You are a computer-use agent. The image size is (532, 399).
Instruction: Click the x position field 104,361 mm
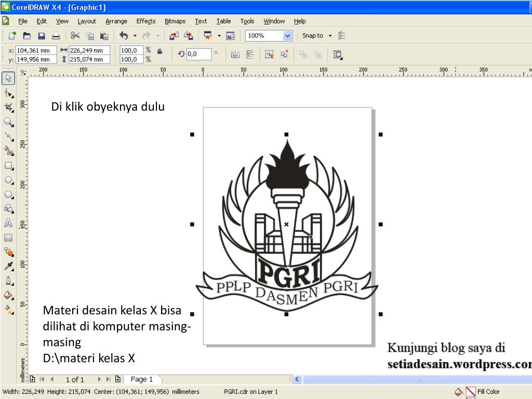coord(36,50)
